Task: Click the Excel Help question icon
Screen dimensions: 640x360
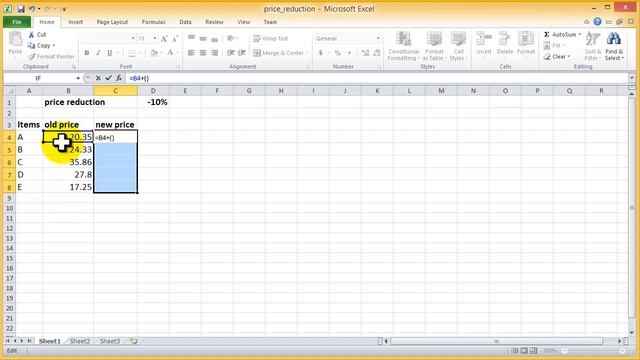Action: [597, 22]
